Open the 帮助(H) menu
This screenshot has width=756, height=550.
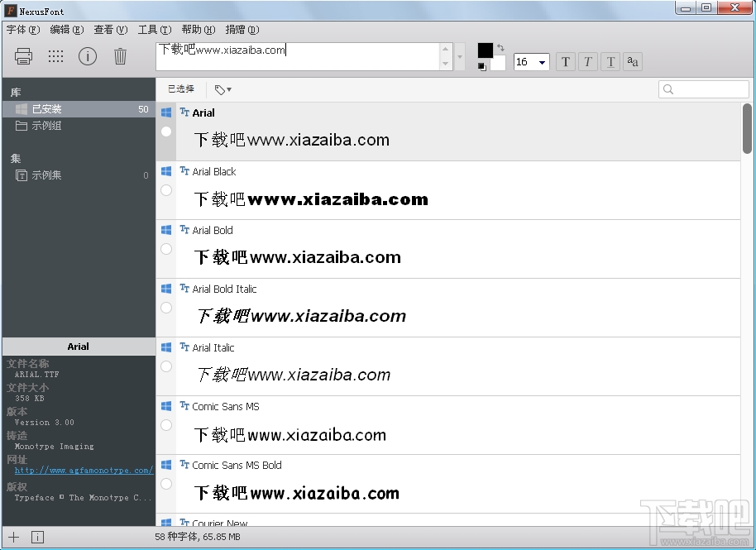tap(199, 30)
